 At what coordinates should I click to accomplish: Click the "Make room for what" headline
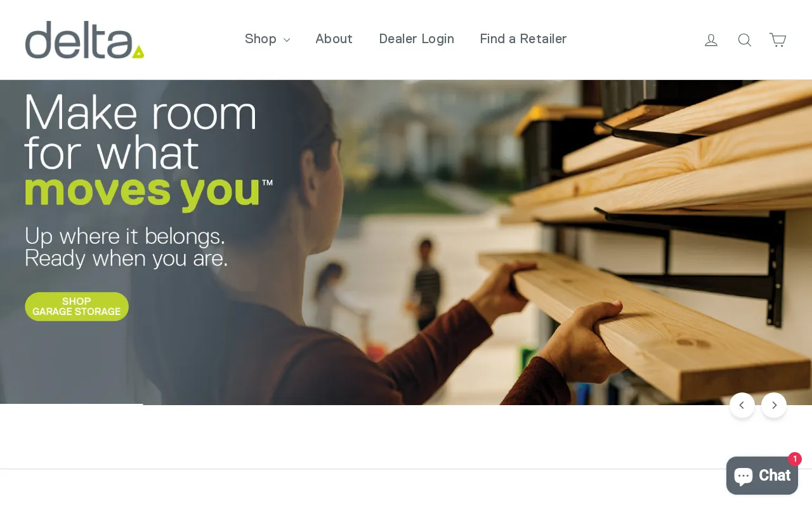141,133
